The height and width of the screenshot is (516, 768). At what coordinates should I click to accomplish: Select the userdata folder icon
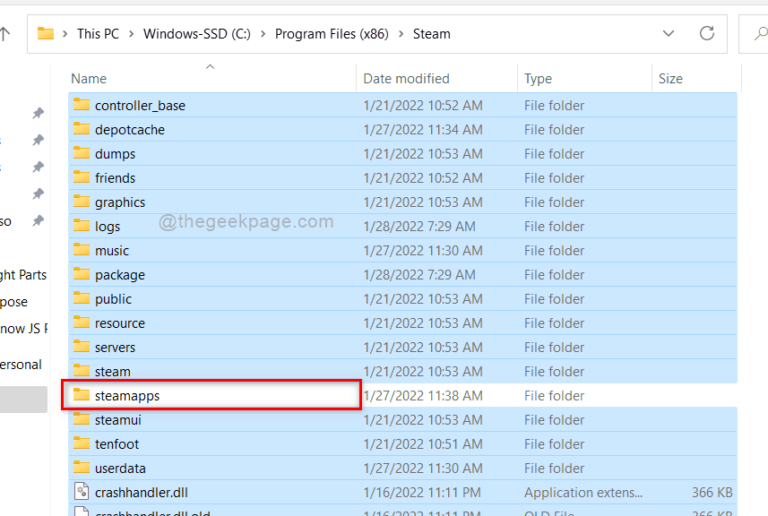coord(81,467)
